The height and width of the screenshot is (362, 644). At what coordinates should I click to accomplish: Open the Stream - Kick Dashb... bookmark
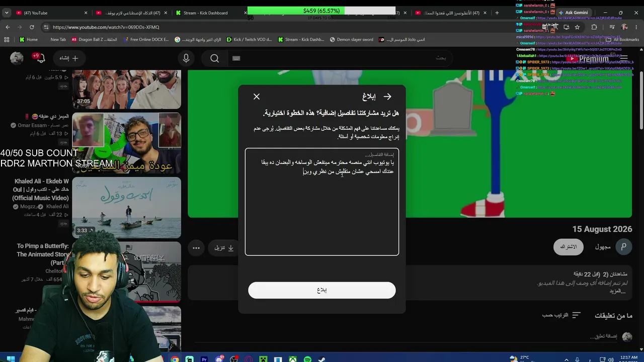pyautogui.click(x=301, y=40)
